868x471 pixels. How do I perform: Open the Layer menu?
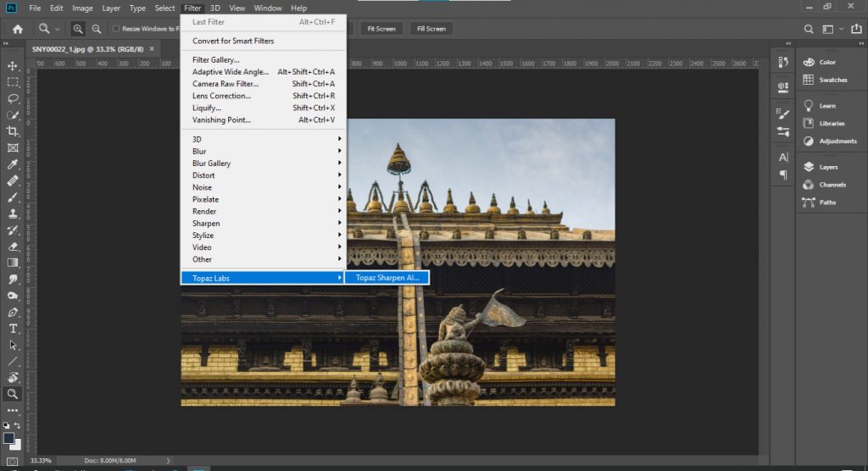[111, 8]
